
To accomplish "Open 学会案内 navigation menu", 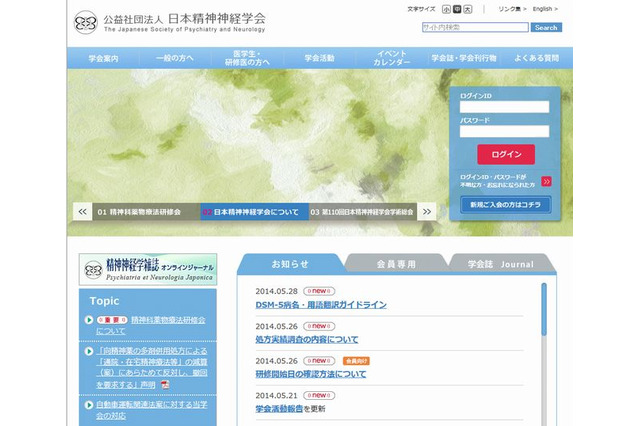I will point(103,58).
